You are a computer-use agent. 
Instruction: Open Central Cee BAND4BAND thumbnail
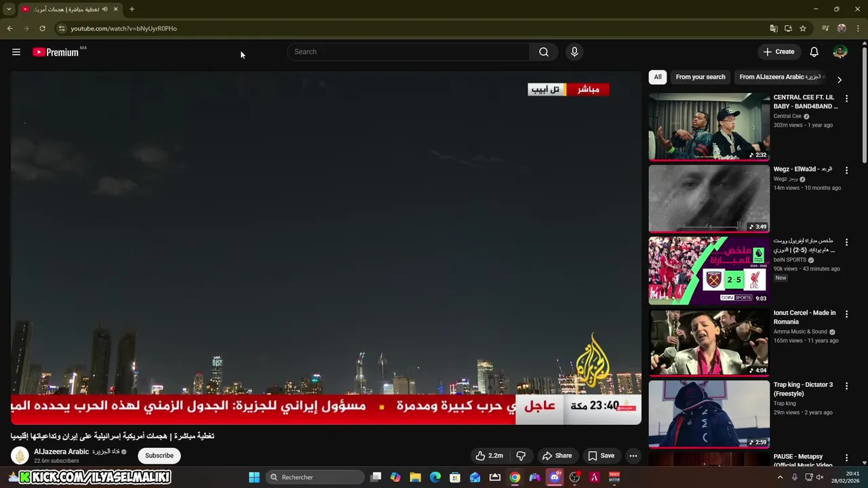click(x=709, y=127)
